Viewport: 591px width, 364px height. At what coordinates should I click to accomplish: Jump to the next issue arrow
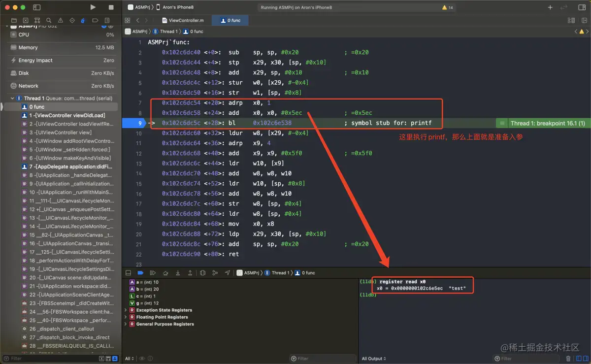588,32
